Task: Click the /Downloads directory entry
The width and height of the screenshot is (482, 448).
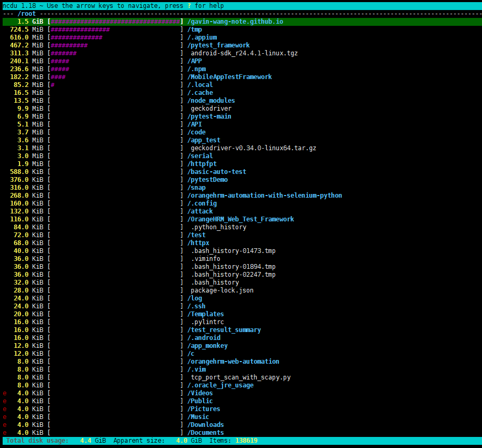Action: [x=206, y=425]
